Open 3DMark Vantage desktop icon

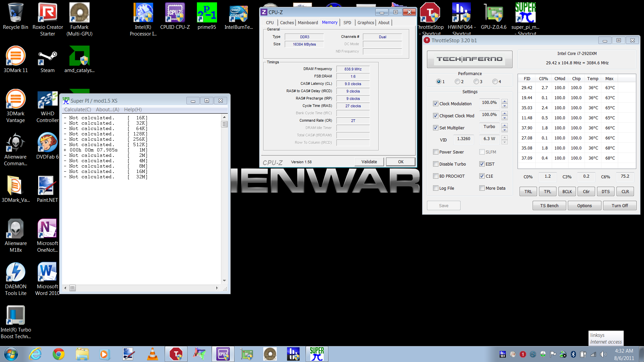(15, 106)
